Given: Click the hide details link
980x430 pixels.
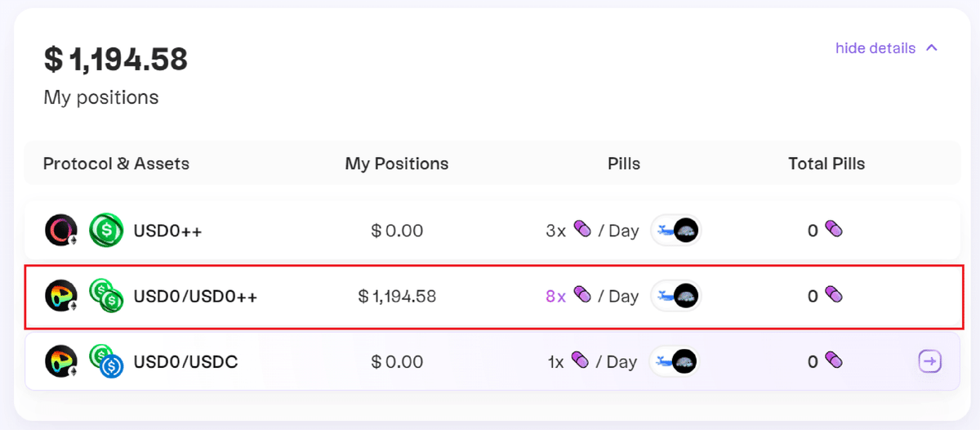Looking at the screenshot, I should click(x=875, y=48).
